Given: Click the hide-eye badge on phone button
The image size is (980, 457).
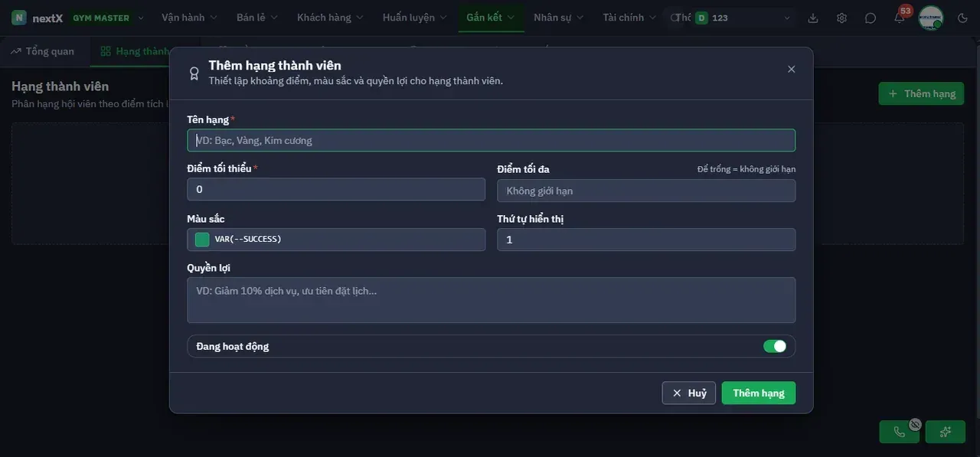Looking at the screenshot, I should (x=915, y=424).
